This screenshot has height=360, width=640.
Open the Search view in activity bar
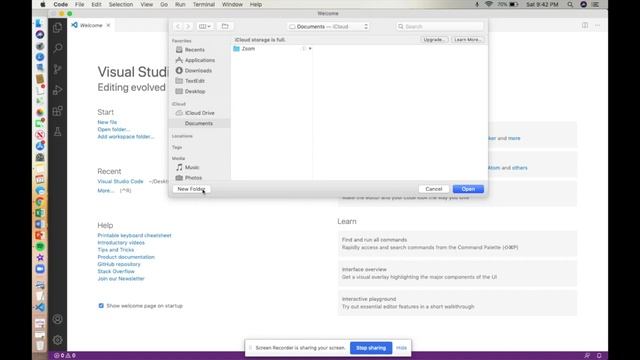coord(58,48)
